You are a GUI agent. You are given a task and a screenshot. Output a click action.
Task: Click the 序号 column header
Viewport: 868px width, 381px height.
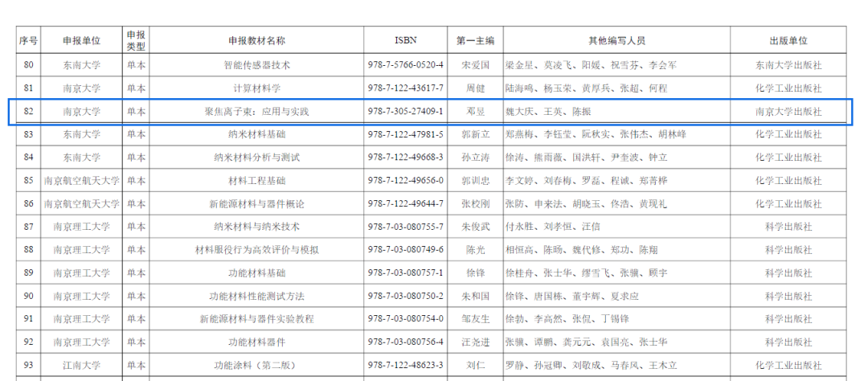(28, 41)
